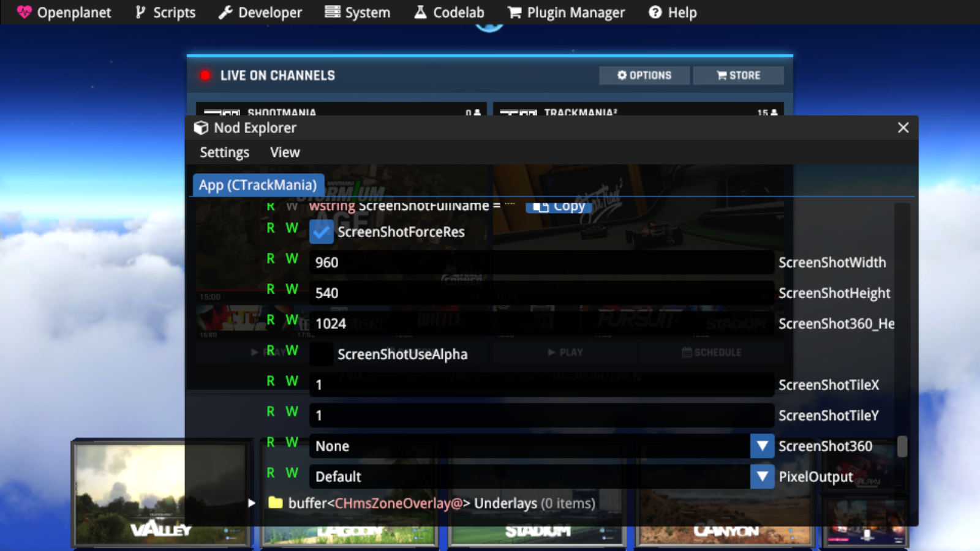Open the Openplanet heart icon menu
This screenshot has width=980, height=551.
click(x=24, y=12)
